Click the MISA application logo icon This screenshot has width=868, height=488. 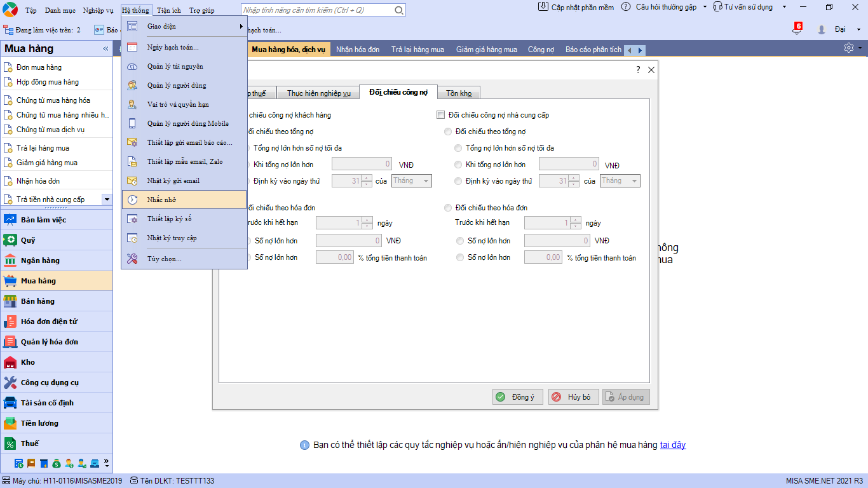tap(10, 10)
